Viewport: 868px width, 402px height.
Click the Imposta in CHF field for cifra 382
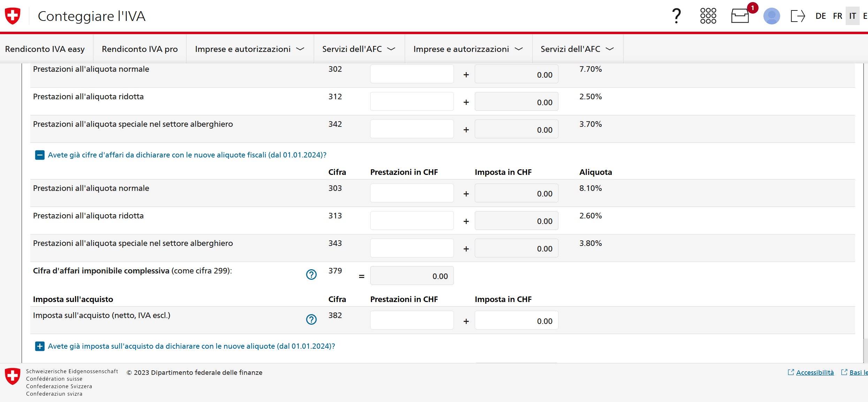(x=516, y=320)
